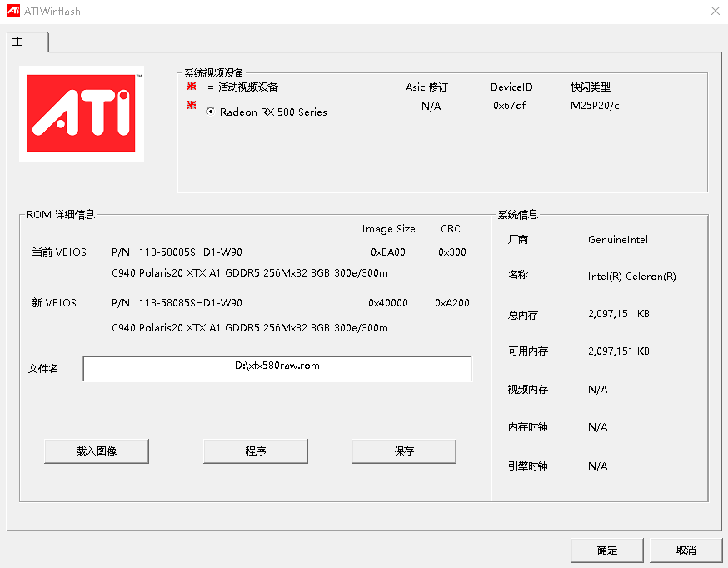
Task: Click the 总内存 value 2,097,151 KB
Action: pos(619,314)
